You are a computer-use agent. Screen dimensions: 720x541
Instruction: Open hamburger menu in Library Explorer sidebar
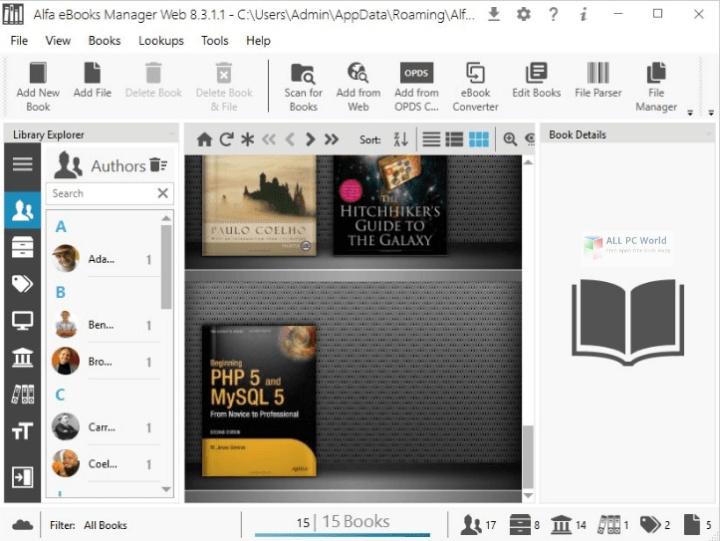coord(22,164)
